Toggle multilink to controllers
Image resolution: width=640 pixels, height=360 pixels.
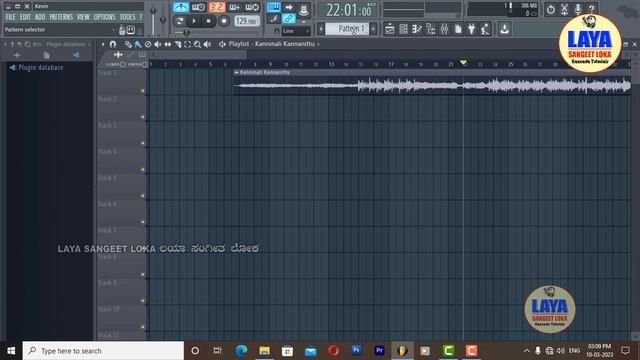click(x=289, y=18)
